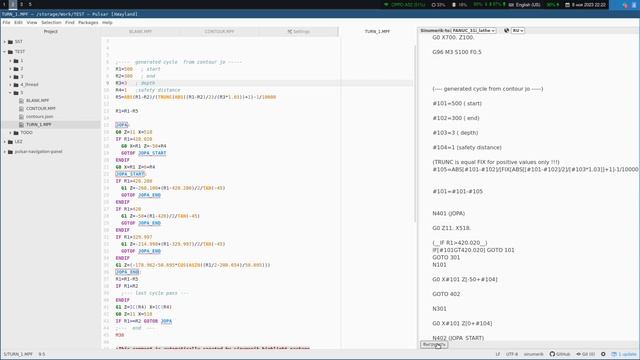640x360 pixels.
Task: Select the Project panel tab
Action: click(x=51, y=31)
